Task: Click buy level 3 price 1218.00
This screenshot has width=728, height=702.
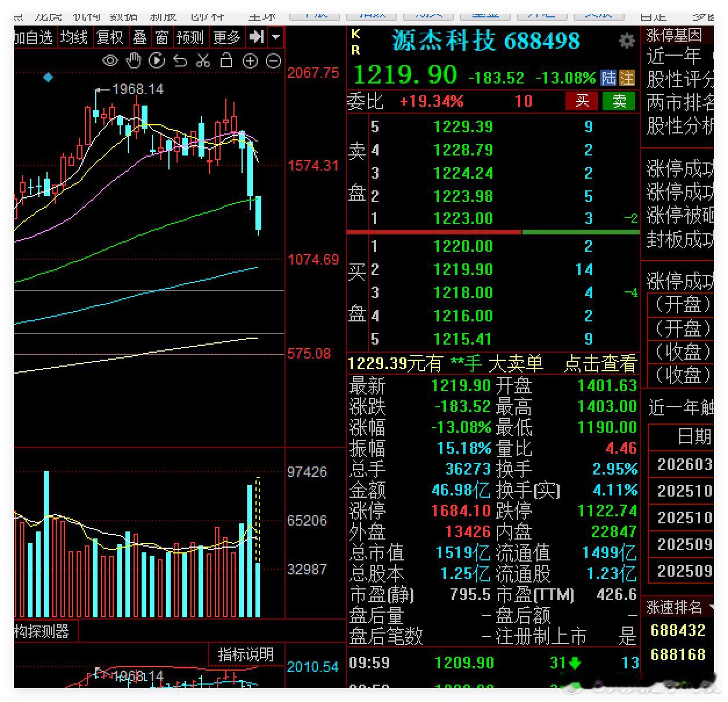Action: point(463,292)
